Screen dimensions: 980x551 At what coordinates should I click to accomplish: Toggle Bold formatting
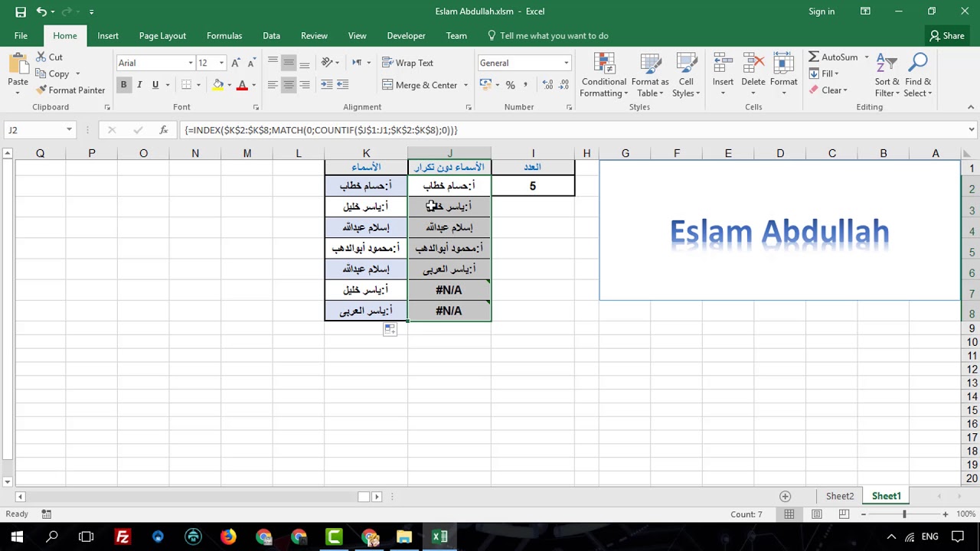coord(123,85)
